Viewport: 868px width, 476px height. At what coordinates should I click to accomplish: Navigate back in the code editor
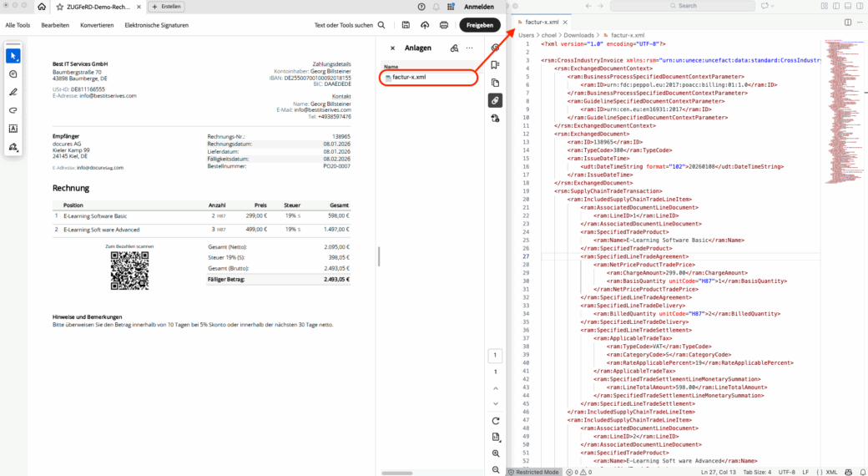coord(588,6)
